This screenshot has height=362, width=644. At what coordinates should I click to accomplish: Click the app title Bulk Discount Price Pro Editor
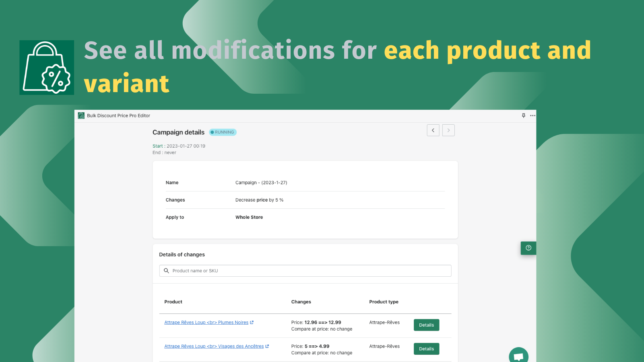pyautogui.click(x=118, y=115)
